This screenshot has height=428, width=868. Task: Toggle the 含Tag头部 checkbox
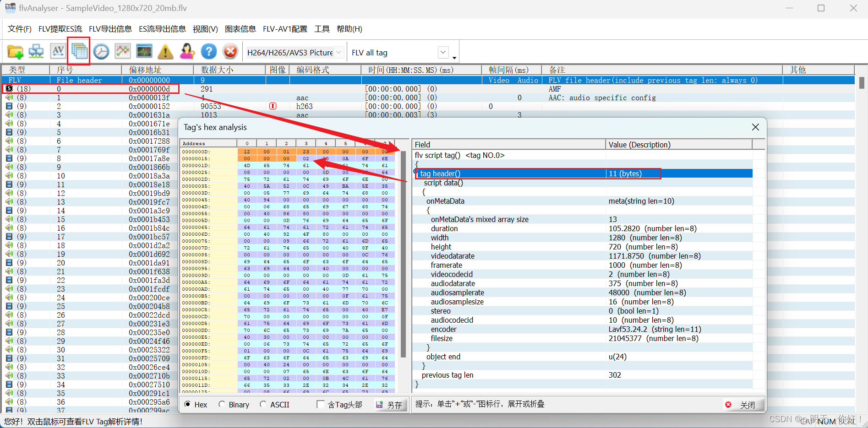[x=321, y=404]
